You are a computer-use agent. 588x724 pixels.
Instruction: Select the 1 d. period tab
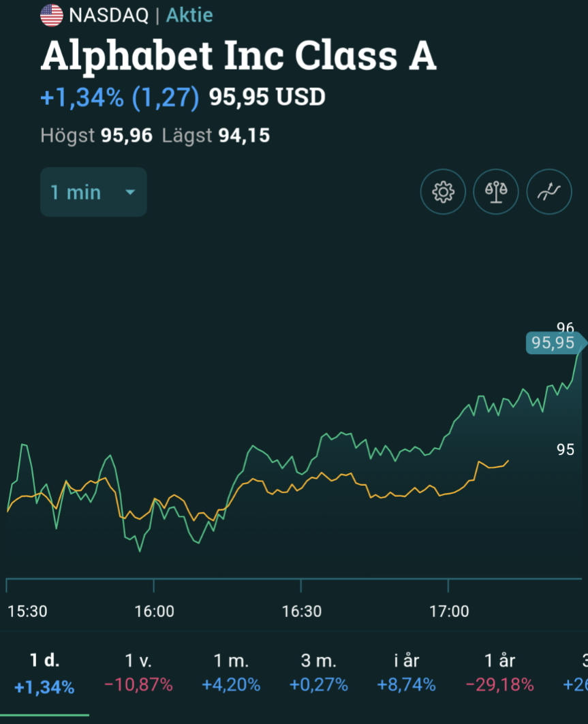tap(44, 673)
